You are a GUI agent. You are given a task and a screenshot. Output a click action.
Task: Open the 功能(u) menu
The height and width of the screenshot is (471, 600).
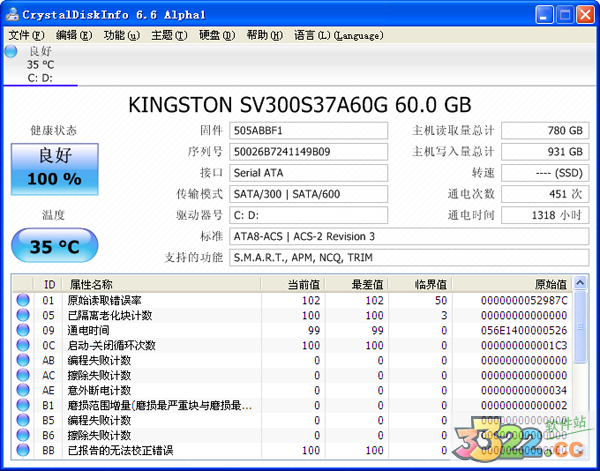[122, 36]
